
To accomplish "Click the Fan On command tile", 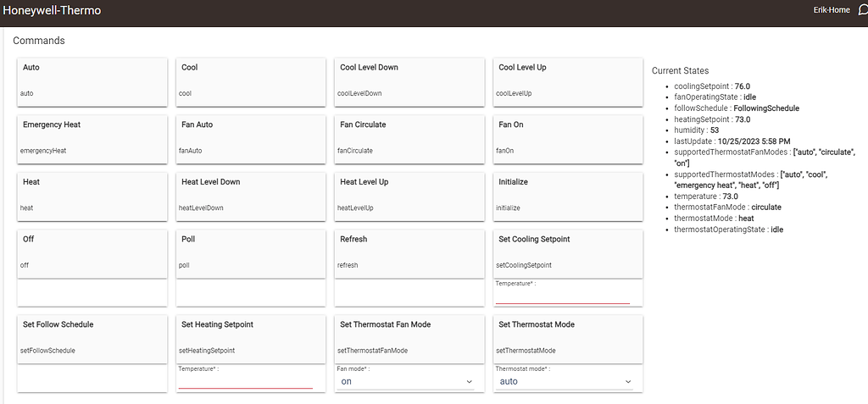I will coord(567,138).
